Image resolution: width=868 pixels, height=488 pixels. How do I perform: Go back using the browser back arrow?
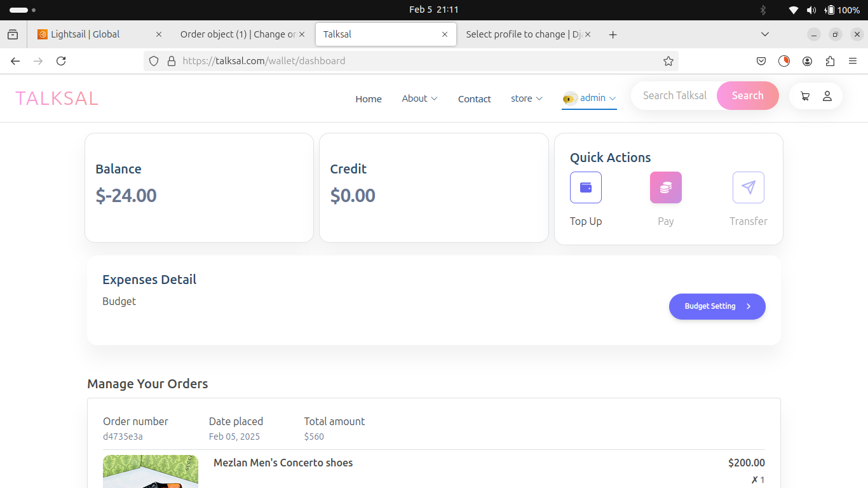(x=15, y=61)
